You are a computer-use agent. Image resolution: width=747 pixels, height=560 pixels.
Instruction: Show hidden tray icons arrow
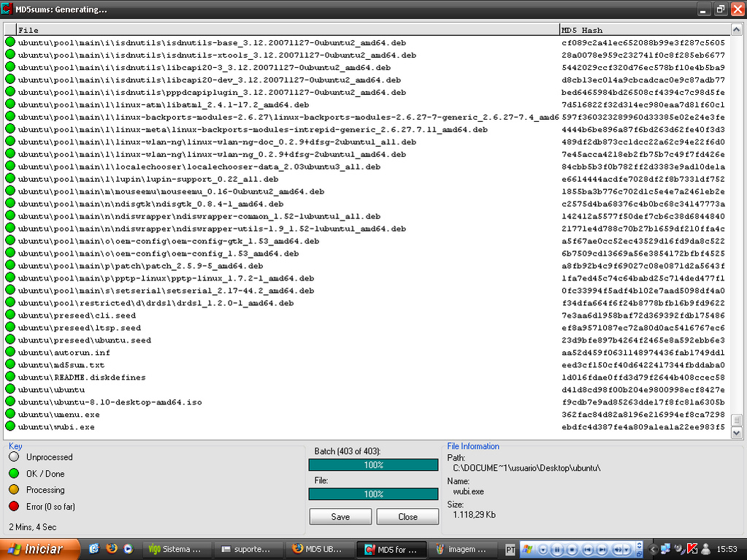[653, 550]
